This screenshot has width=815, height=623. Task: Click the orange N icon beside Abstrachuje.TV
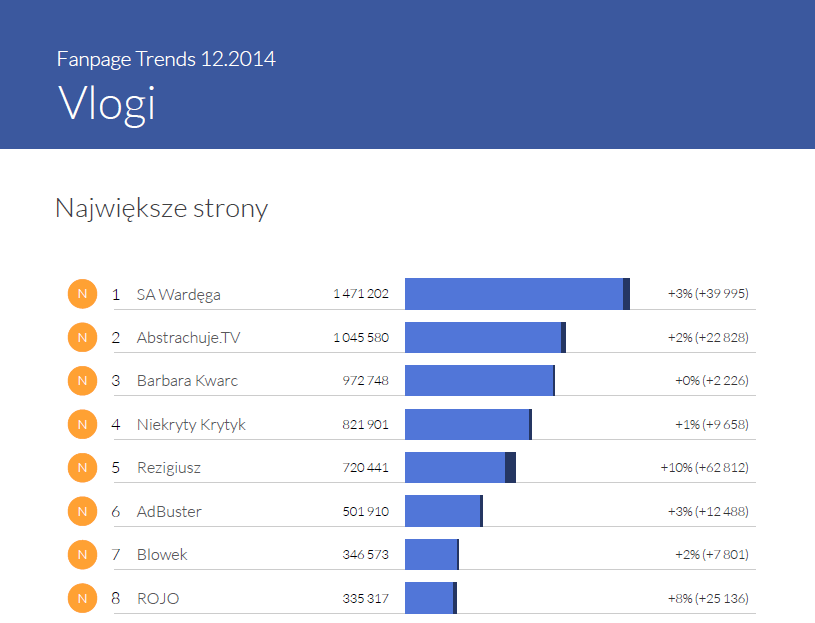click(82, 338)
